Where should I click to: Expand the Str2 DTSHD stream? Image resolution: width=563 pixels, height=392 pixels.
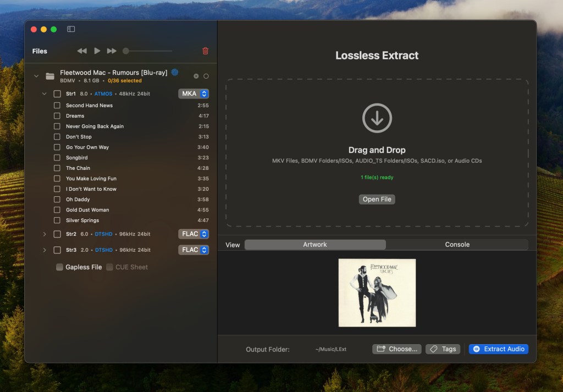45,234
